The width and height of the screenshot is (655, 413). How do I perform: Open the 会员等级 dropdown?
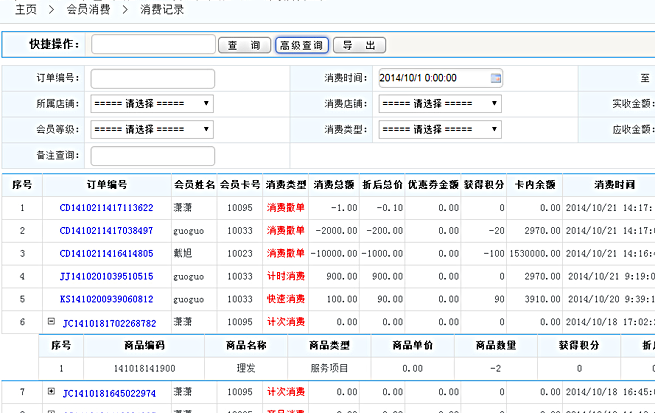[x=152, y=129]
